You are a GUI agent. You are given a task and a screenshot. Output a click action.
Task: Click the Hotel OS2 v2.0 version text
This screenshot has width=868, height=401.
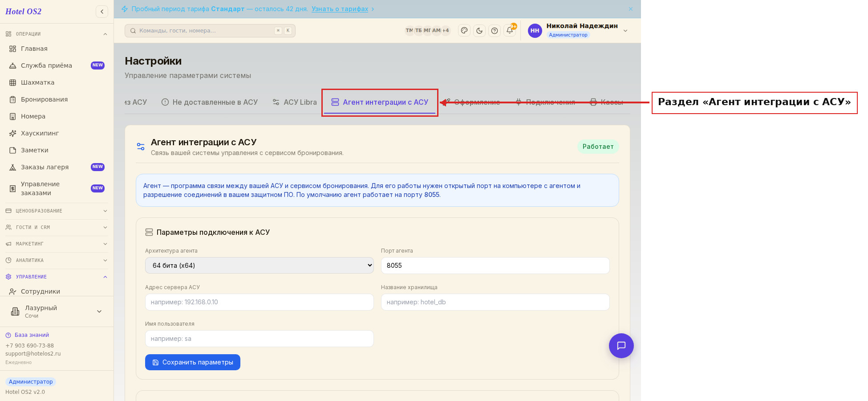(25, 392)
